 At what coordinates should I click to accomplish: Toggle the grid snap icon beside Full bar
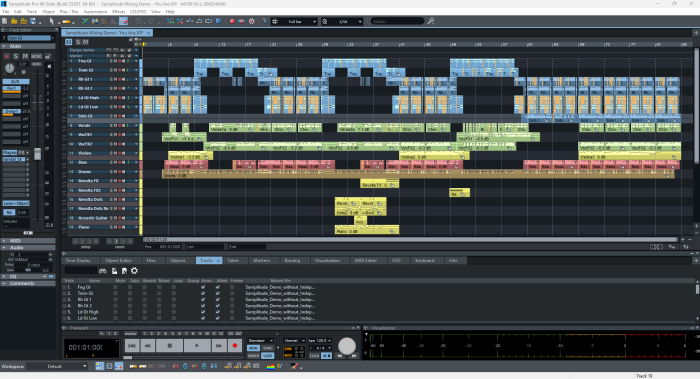[275, 21]
